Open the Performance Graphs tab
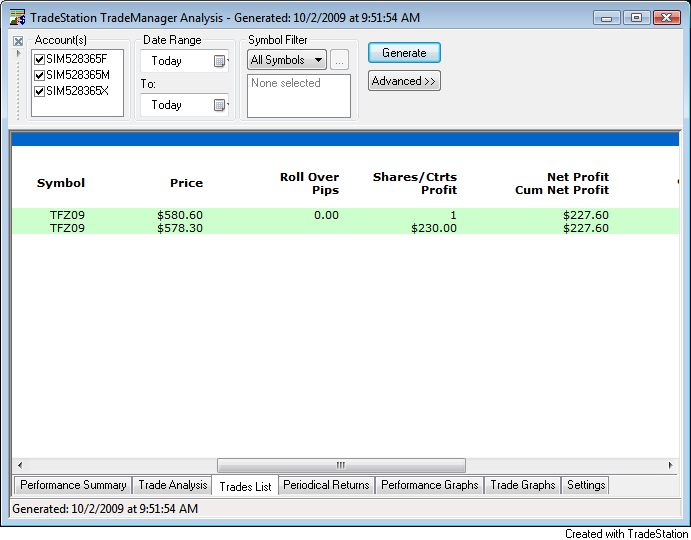The height and width of the screenshot is (540, 691). [x=429, y=485]
